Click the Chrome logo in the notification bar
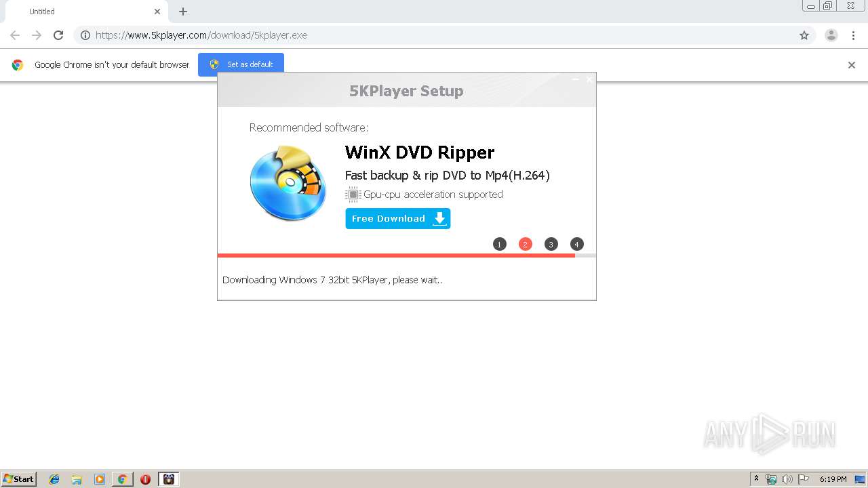This screenshot has height=488, width=868. coord(18,65)
